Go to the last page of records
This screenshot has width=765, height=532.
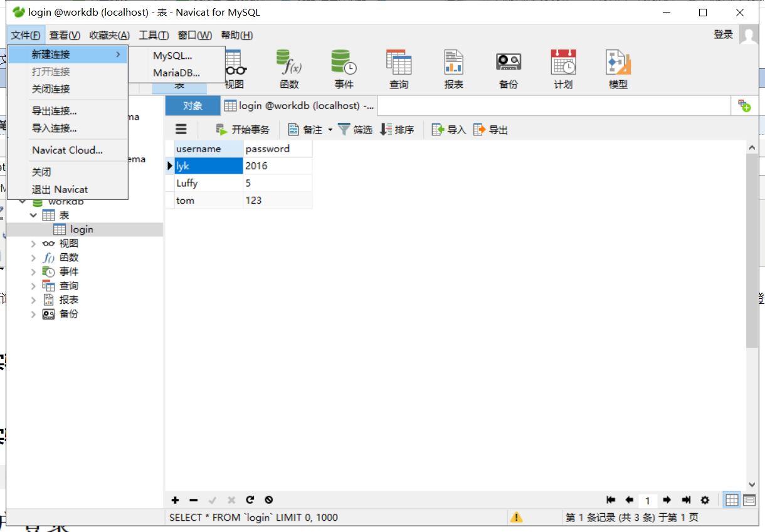(x=686, y=500)
